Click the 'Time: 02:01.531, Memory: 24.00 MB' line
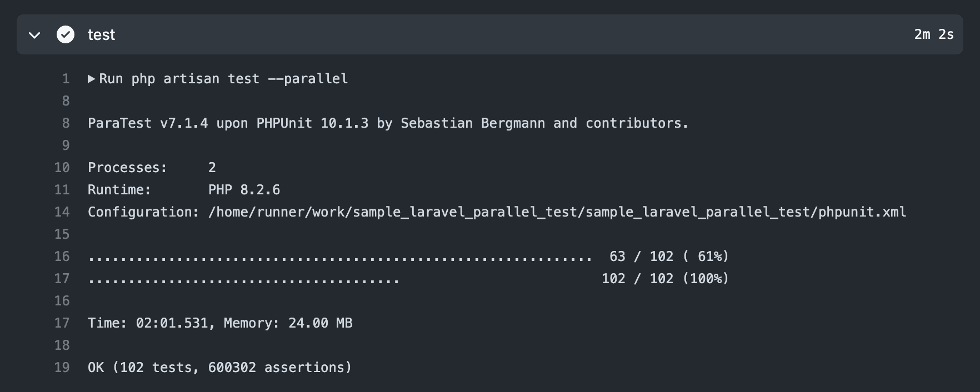This screenshot has width=980, height=392. [220, 323]
